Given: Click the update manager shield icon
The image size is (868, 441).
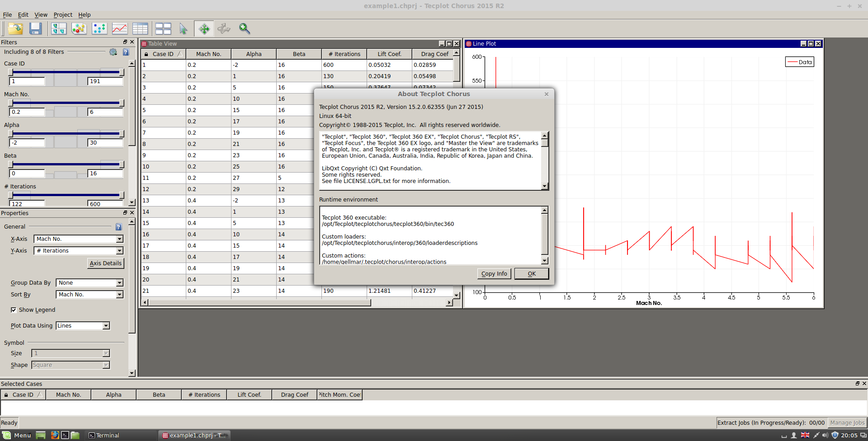Looking at the screenshot, I should click(835, 435).
